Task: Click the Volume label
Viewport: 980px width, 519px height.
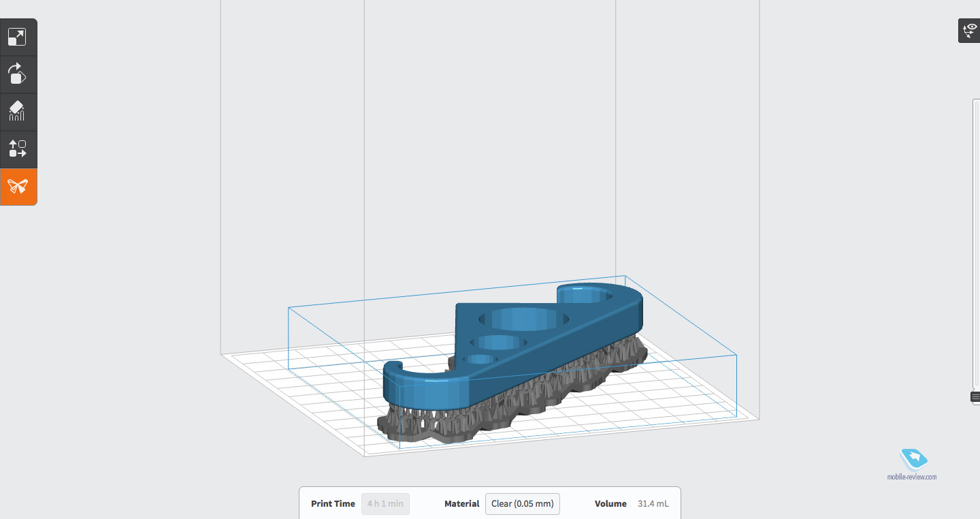Action: tap(610, 504)
